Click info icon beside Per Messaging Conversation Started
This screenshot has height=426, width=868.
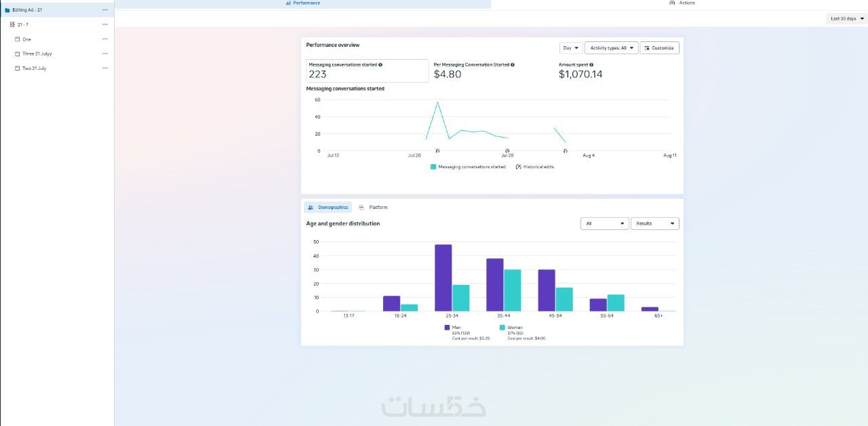[x=513, y=65]
